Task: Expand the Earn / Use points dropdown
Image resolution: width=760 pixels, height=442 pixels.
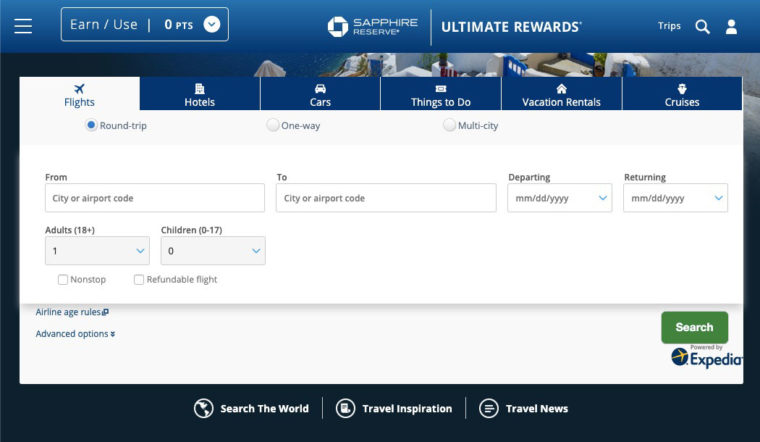Action: point(212,24)
